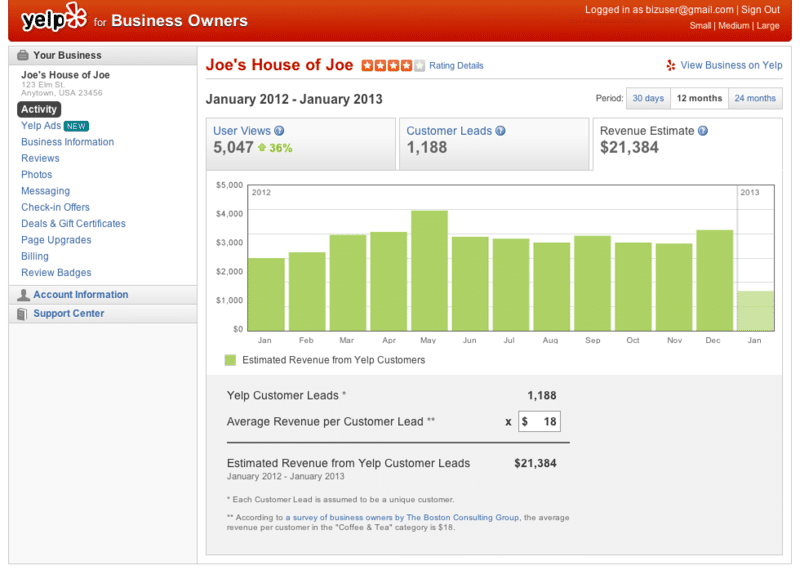Click the Sign Out link
Image resolution: width=800 pixels, height=570 pixels.
[760, 10]
